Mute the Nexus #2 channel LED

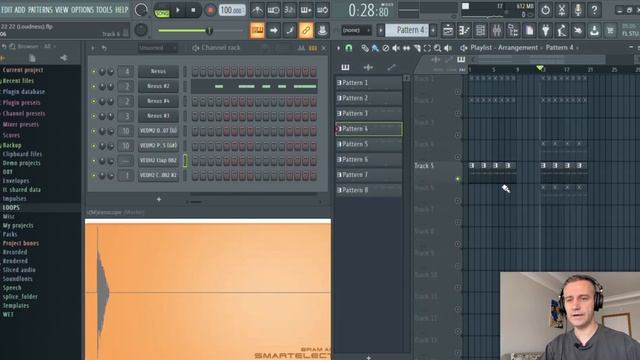pyautogui.click(x=93, y=87)
